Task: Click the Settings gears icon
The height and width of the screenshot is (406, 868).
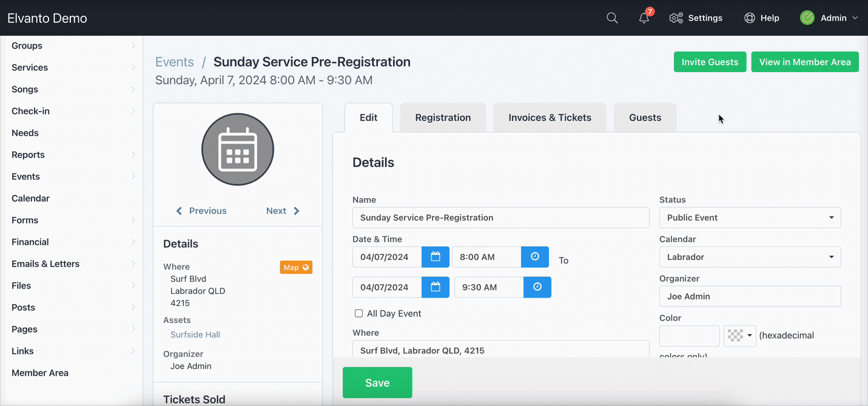Action: [676, 18]
